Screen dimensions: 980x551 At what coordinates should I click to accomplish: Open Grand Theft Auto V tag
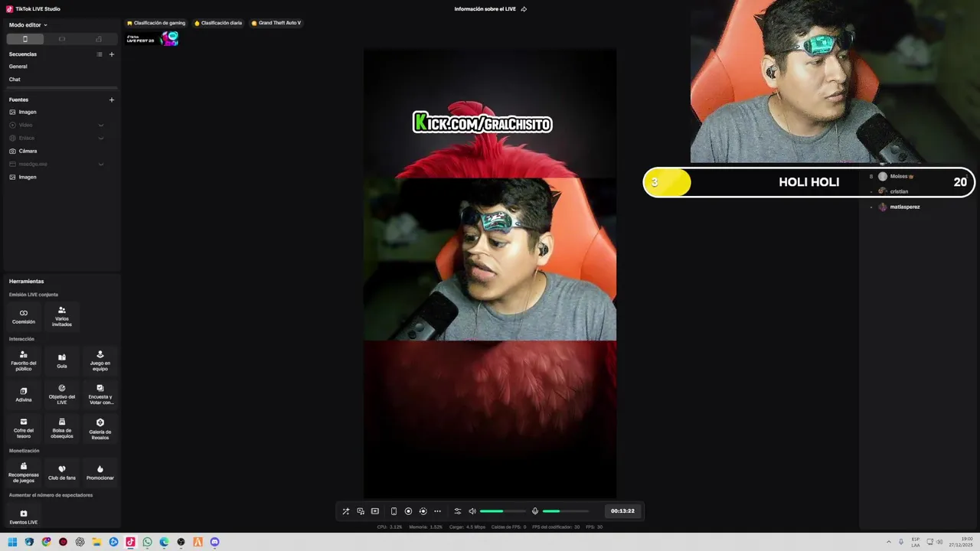point(276,23)
